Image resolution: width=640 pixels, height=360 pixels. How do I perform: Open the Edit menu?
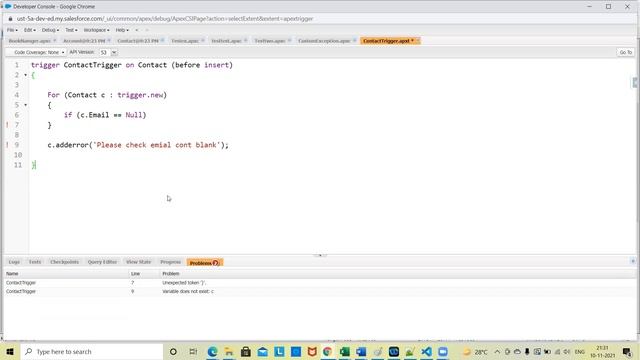click(29, 30)
